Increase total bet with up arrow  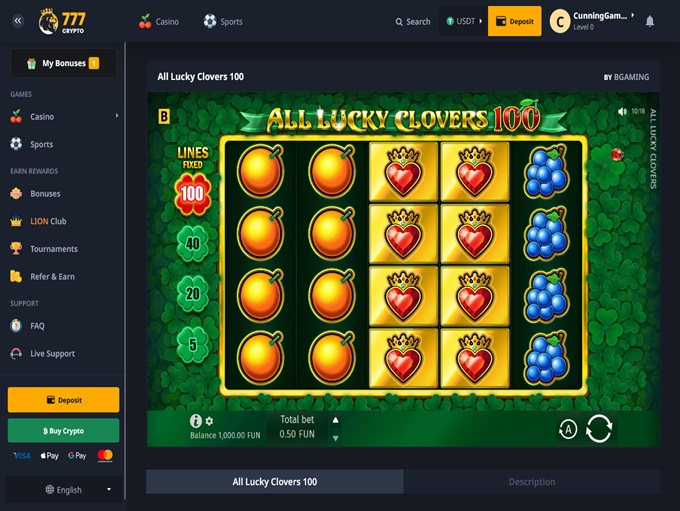pos(335,420)
